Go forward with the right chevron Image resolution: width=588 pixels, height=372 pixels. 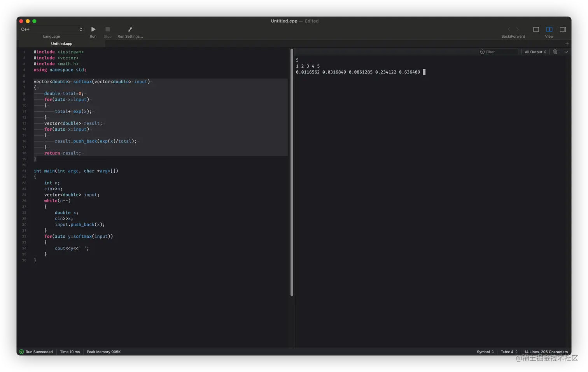[517, 29]
